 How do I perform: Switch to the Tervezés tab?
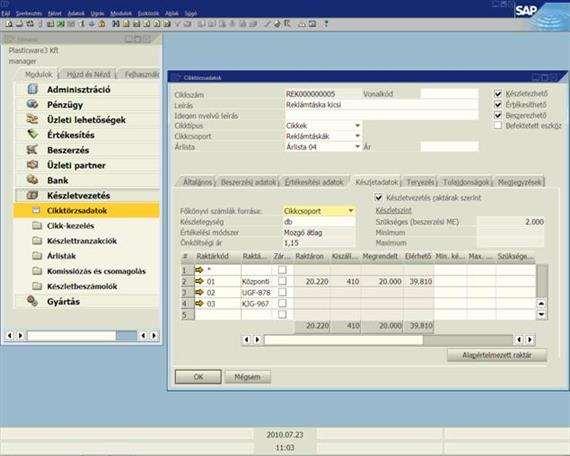pos(420,182)
